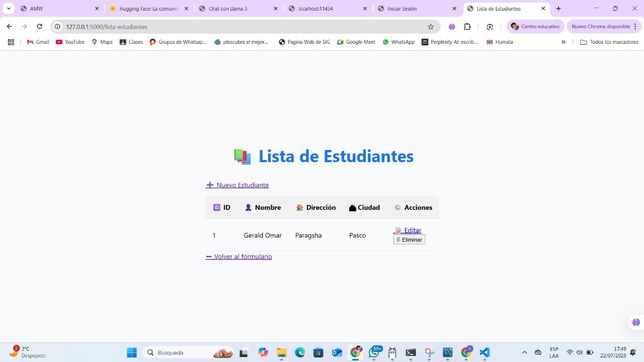Open WhatsApp from the taskbar
Image resolution: width=644 pixels, height=362 pixels.
coord(374,352)
